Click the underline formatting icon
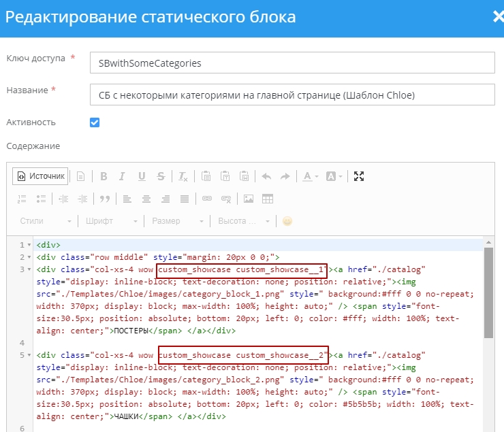Screen dimensions: 504x432 click(x=142, y=176)
